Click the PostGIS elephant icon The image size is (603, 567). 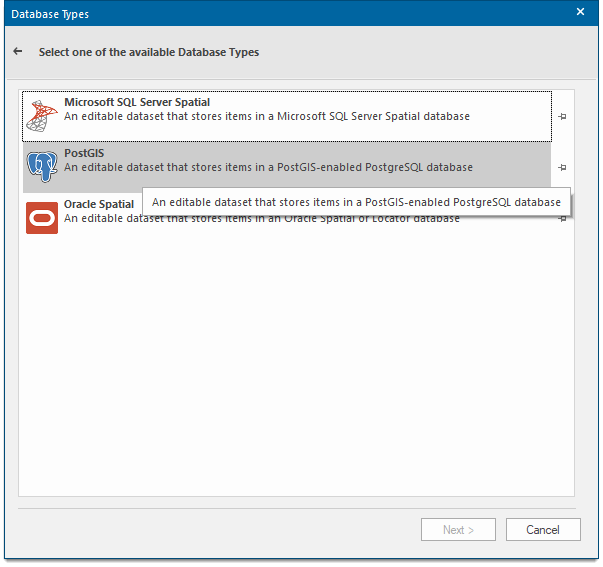[x=42, y=167]
